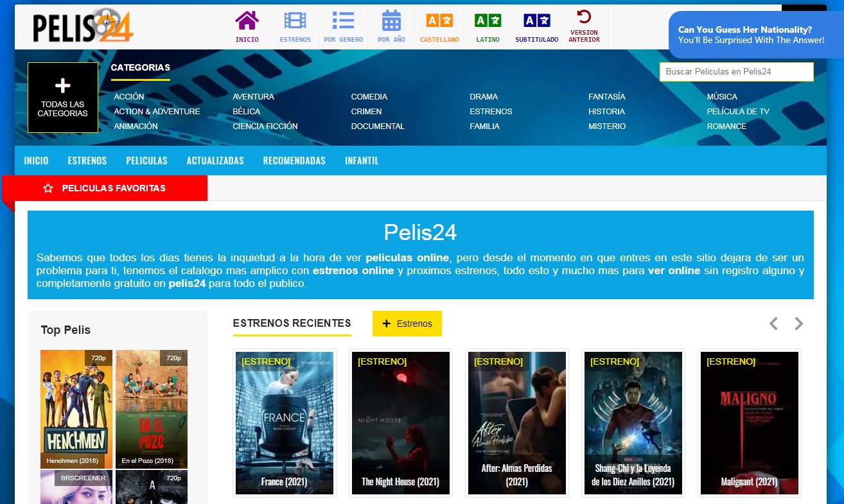The width and height of the screenshot is (844, 504).
Task: Browse movies with Por Año calendar icon
Action: [x=391, y=26]
